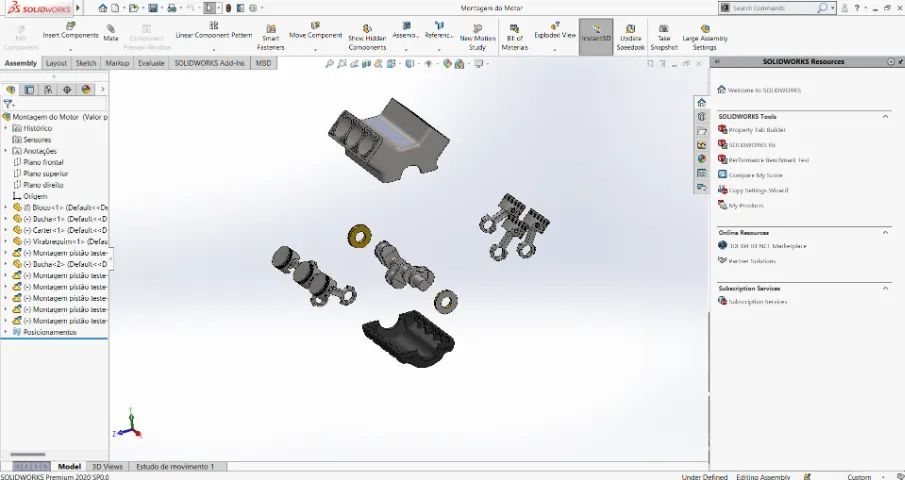Click Update Speedpak
This screenshot has width=905, height=480.
click(630, 38)
